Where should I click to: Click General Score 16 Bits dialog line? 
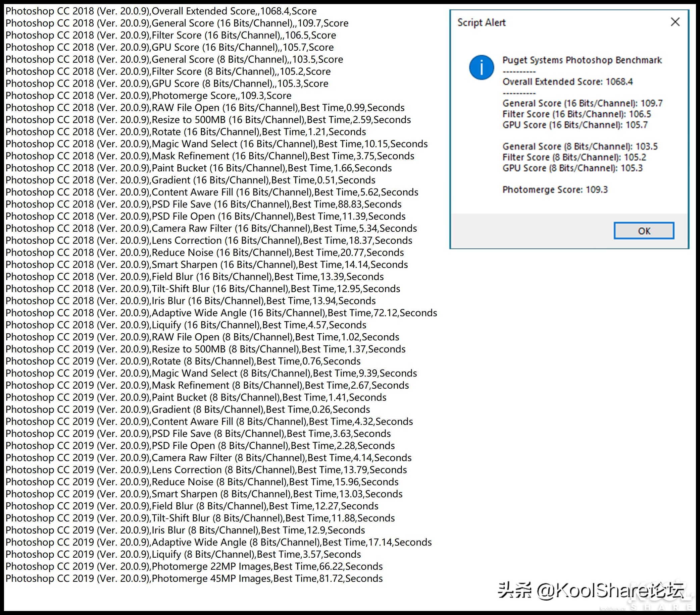click(582, 103)
